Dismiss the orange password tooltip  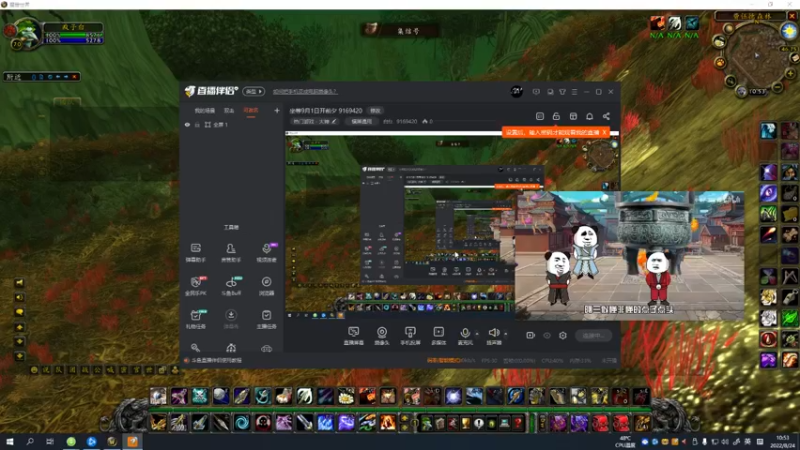point(605,132)
